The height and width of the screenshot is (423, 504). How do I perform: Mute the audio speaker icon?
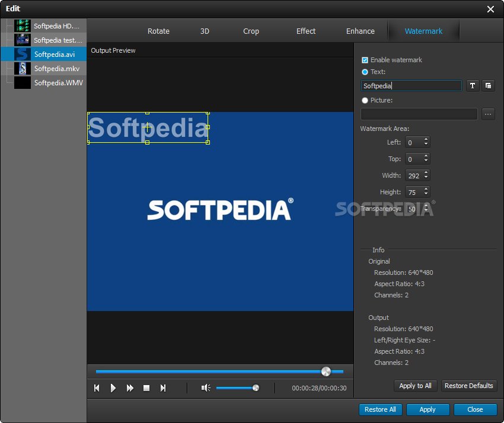point(205,388)
